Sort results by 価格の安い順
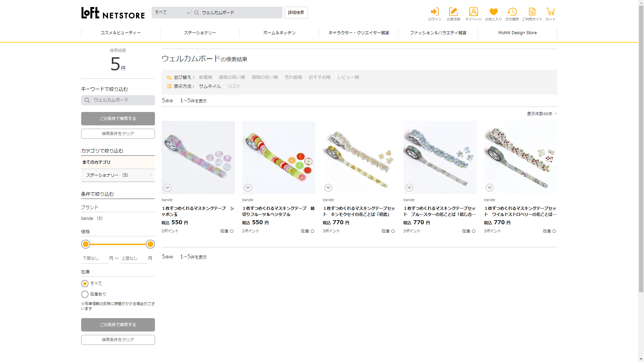The width and height of the screenshot is (644, 362). (265, 77)
